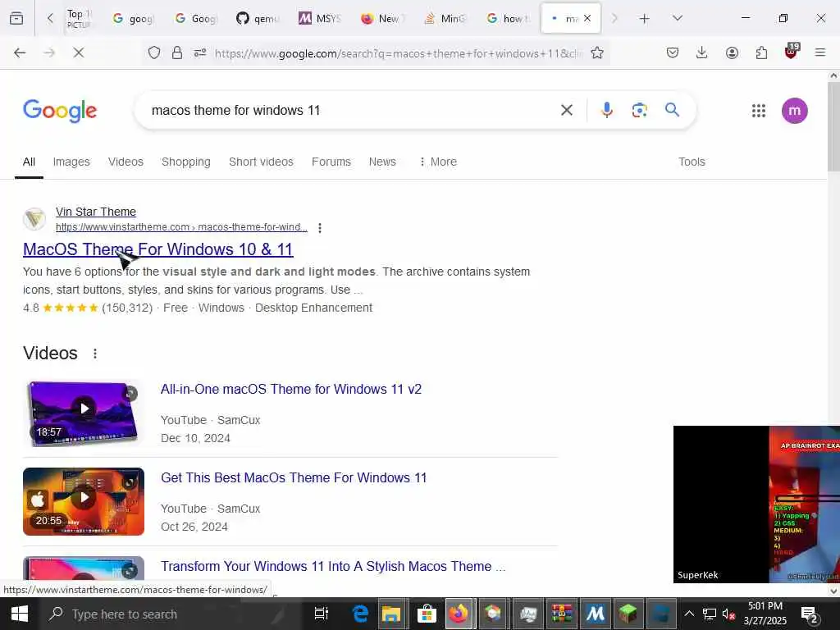This screenshot has width=840, height=630.
Task: Open MacOS Theme For Windows 10 & 11
Action: pyautogui.click(x=158, y=249)
